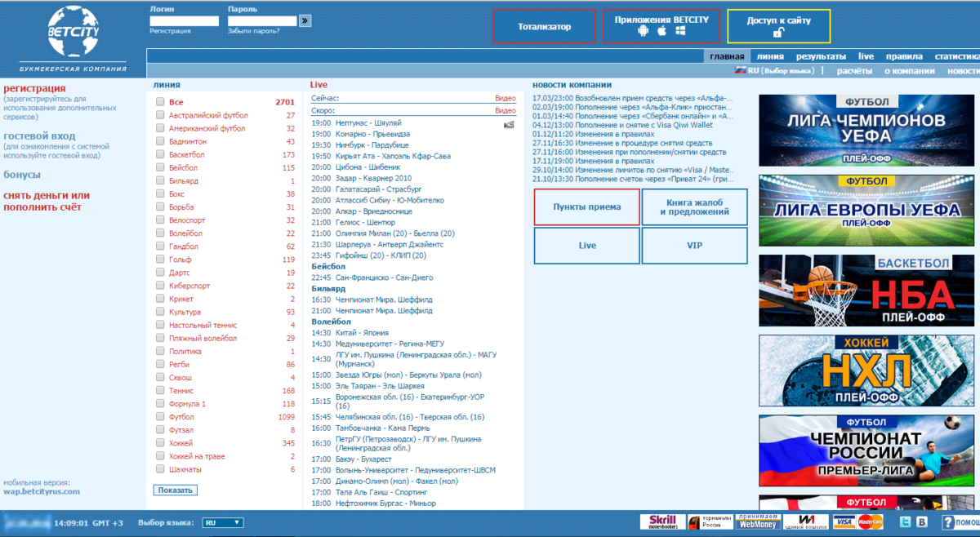This screenshot has width=980, height=537.
Task: Open бонусы link in sidebar
Action: point(22,175)
